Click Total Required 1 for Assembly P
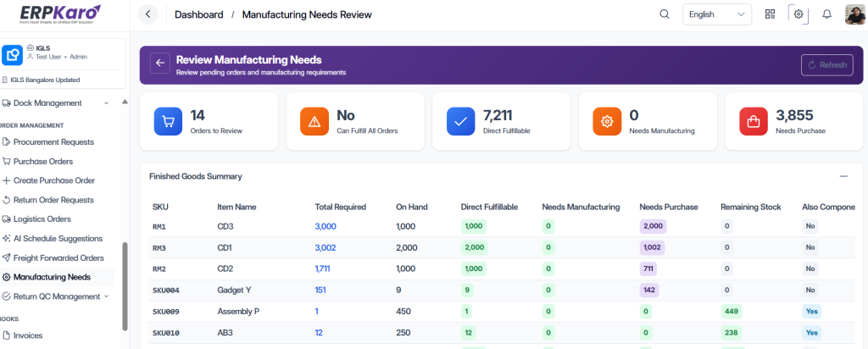The height and width of the screenshot is (349, 868). (317, 312)
